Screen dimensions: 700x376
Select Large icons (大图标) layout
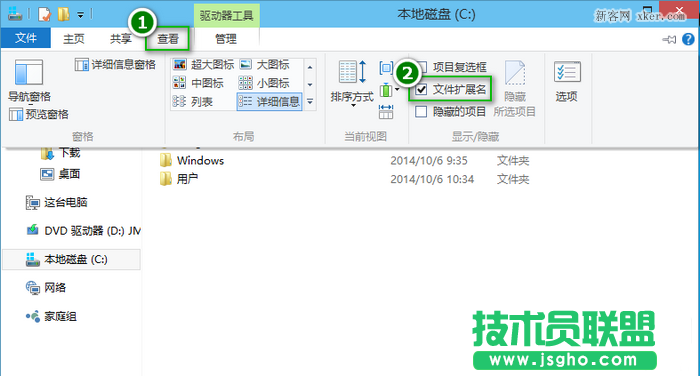(264, 65)
